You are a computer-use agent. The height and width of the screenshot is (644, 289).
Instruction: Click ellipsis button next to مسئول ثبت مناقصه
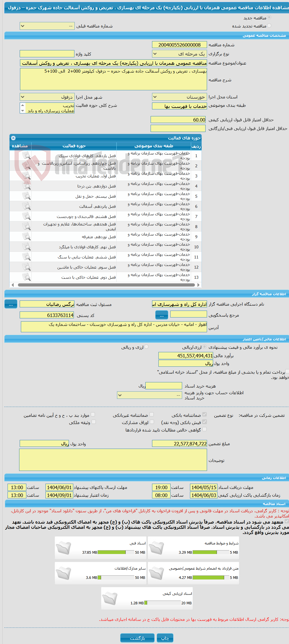click(11, 304)
